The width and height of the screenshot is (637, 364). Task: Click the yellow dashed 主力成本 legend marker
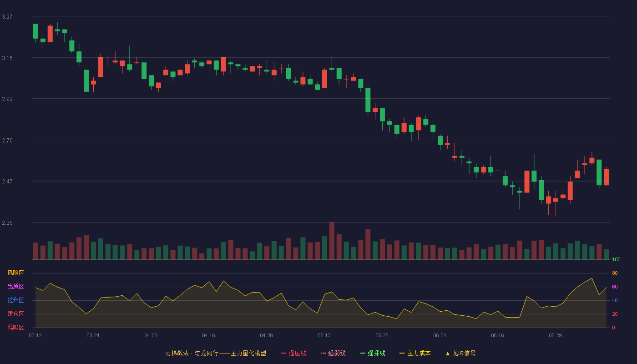[x=402, y=353]
